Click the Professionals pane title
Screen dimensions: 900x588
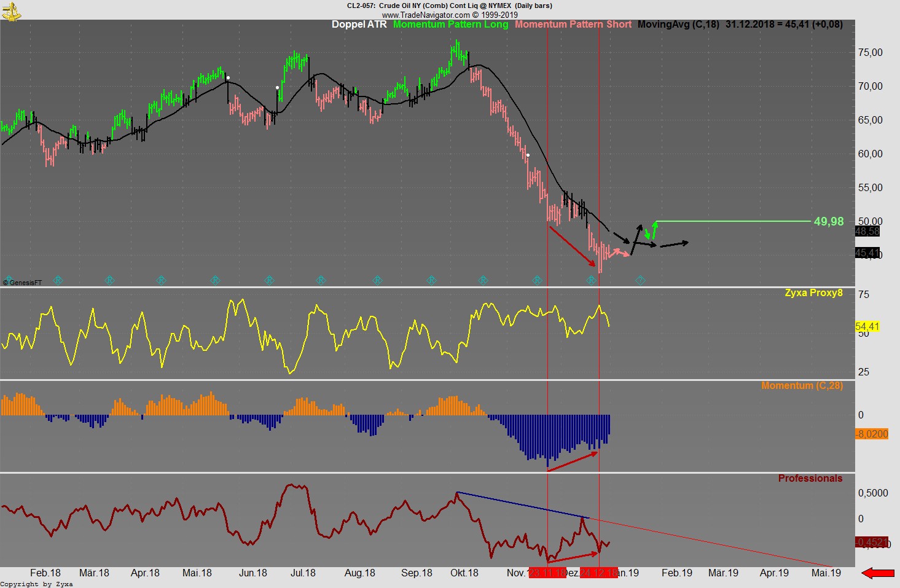[810, 479]
